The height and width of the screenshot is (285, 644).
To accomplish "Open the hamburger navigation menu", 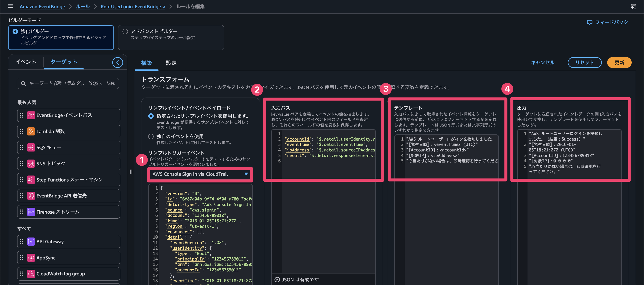I will [10, 6].
